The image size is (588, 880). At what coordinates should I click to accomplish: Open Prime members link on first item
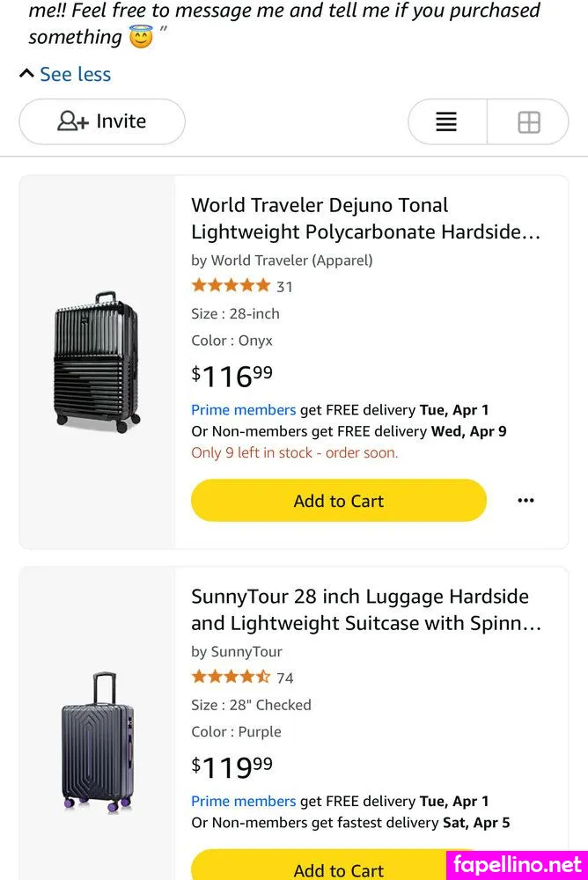point(243,410)
